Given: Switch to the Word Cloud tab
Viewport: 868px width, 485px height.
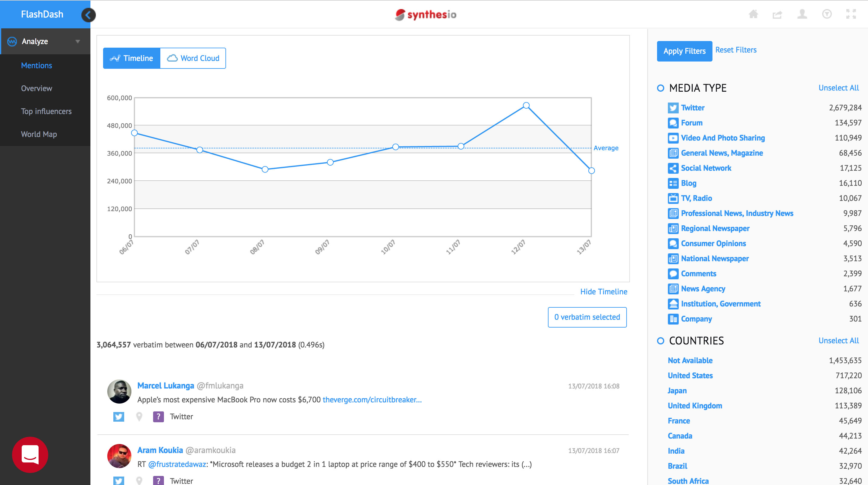Looking at the screenshot, I should point(193,58).
